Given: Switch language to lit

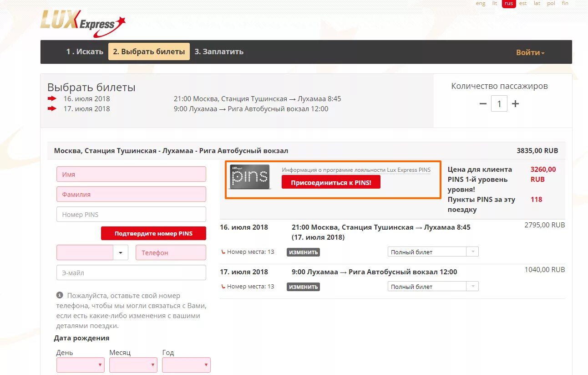Looking at the screenshot, I should (495, 3).
